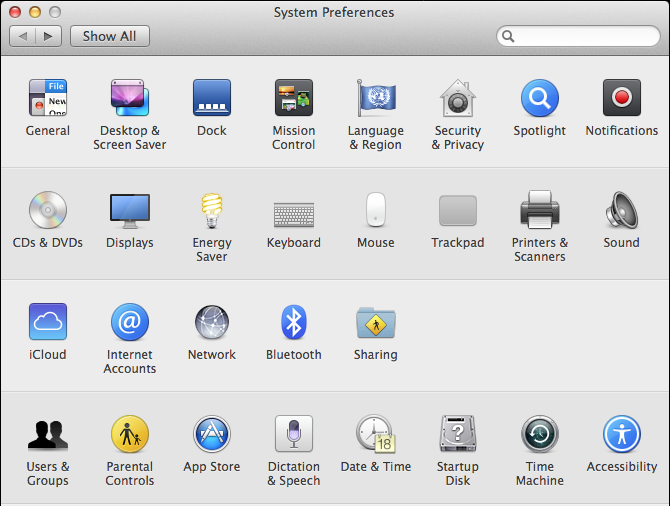
Task: Focus the preferences search field
Action: tap(578, 36)
